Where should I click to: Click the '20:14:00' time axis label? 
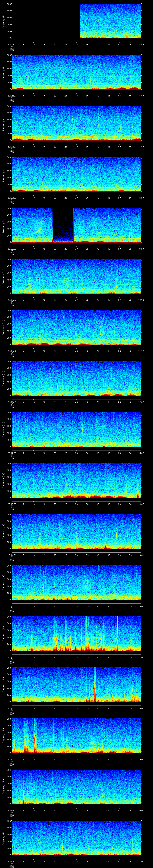tap(12, 555)
